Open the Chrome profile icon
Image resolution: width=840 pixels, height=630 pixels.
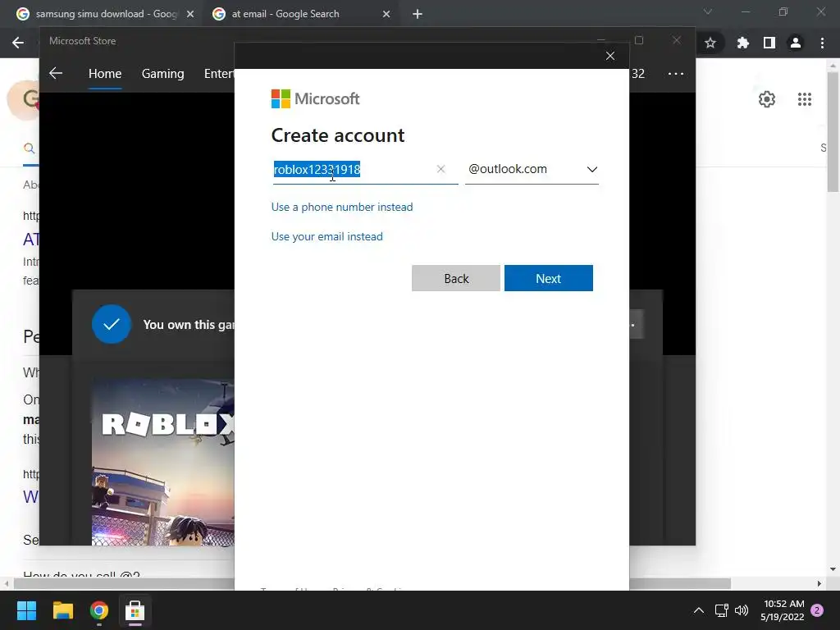click(x=796, y=43)
